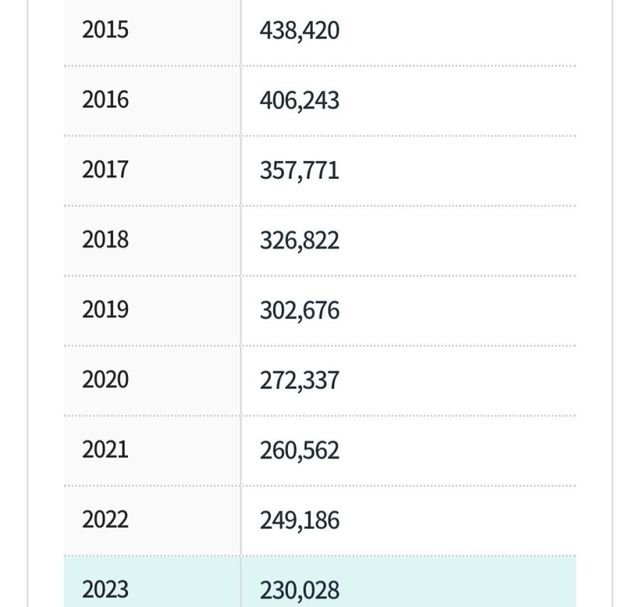Viewport: 640px width, 607px height.
Task: Click the 2017 year cell
Action: 105,170
